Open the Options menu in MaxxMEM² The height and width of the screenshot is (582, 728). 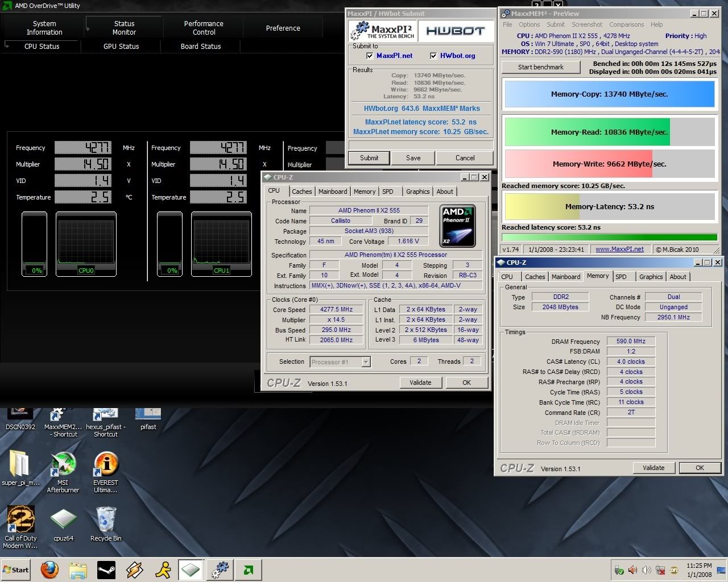tap(529, 24)
